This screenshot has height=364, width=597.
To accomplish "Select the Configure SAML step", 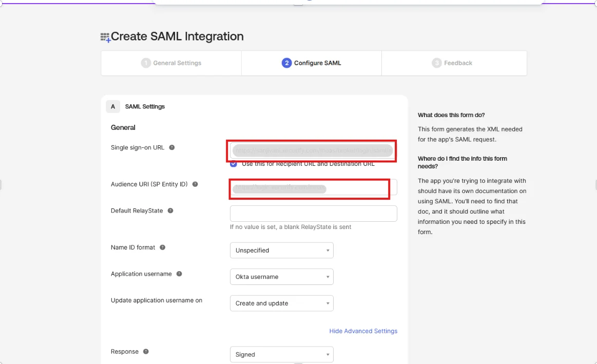I will (x=311, y=63).
